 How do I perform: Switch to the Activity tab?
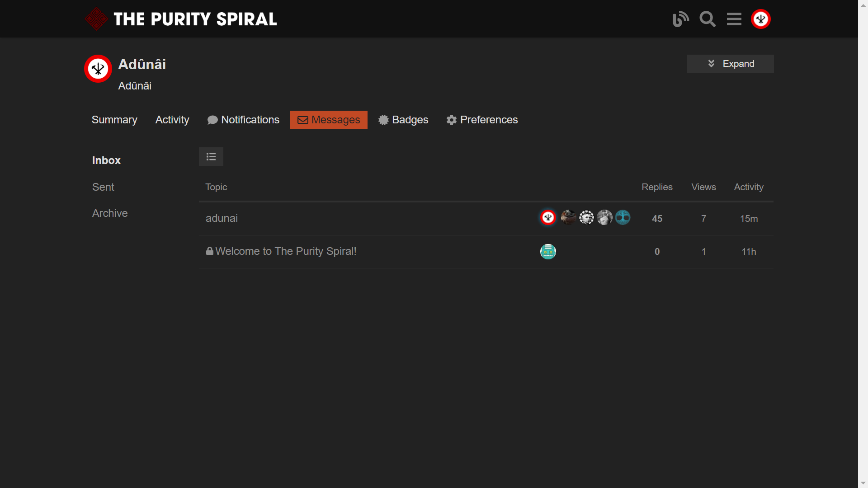point(172,120)
